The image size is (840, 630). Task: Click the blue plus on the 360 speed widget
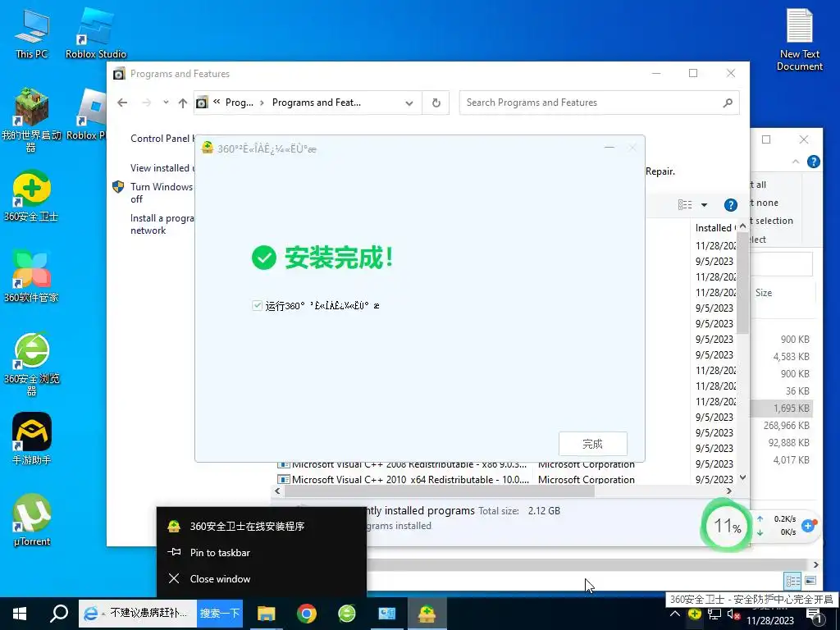tap(808, 526)
